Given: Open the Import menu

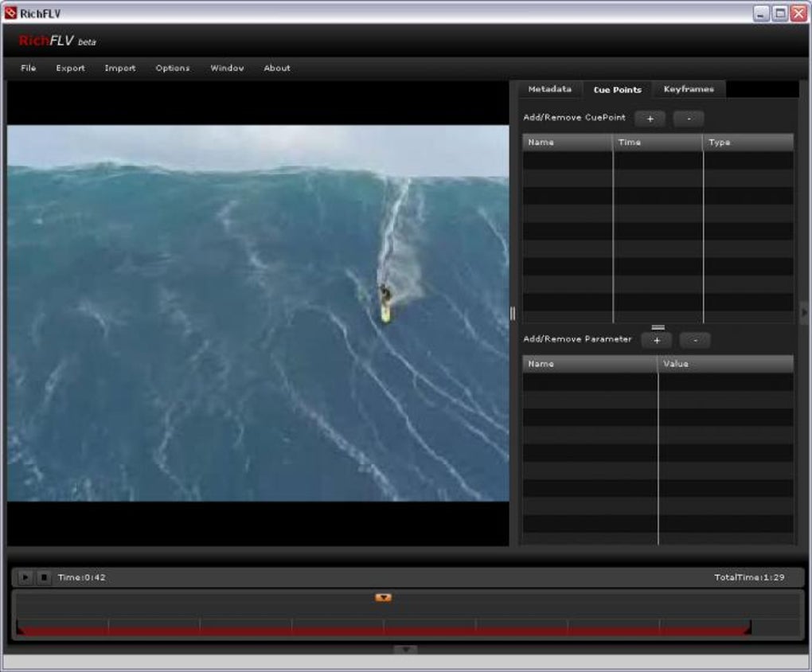Looking at the screenshot, I should (120, 68).
